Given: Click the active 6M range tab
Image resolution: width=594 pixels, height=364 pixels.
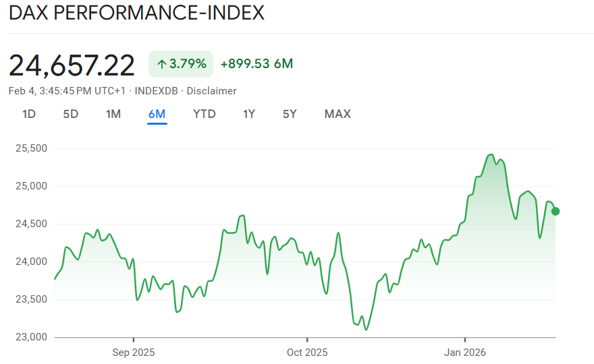Looking at the screenshot, I should coord(157,114).
